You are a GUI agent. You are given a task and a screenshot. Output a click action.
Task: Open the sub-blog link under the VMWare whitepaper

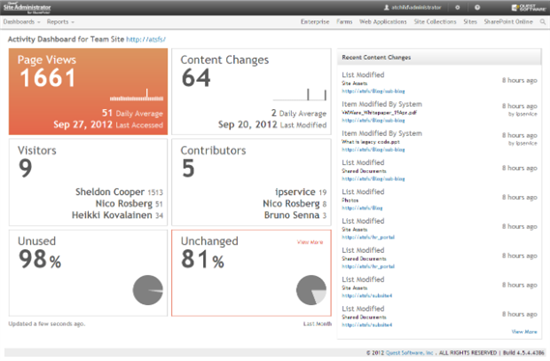tap(373, 120)
